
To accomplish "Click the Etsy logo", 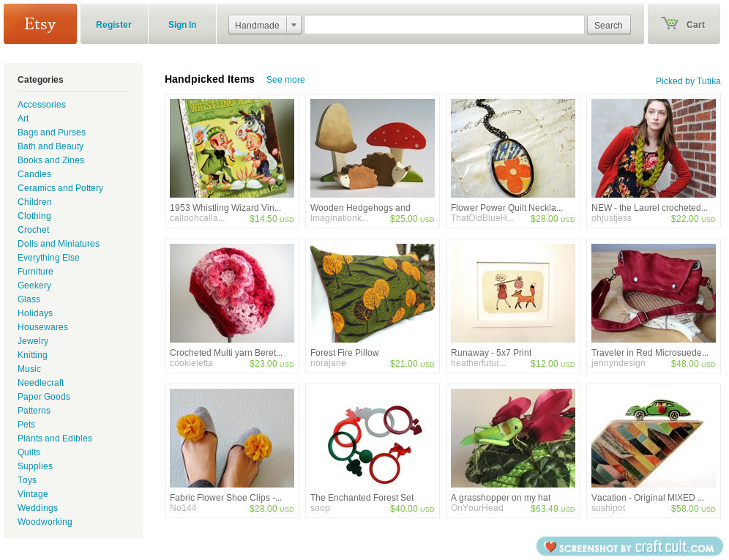I will click(40, 23).
